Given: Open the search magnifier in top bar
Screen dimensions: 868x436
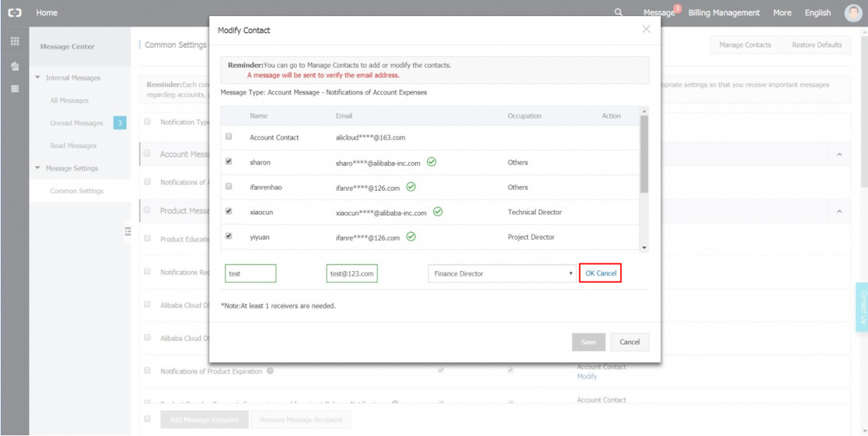Looking at the screenshot, I should [x=619, y=13].
